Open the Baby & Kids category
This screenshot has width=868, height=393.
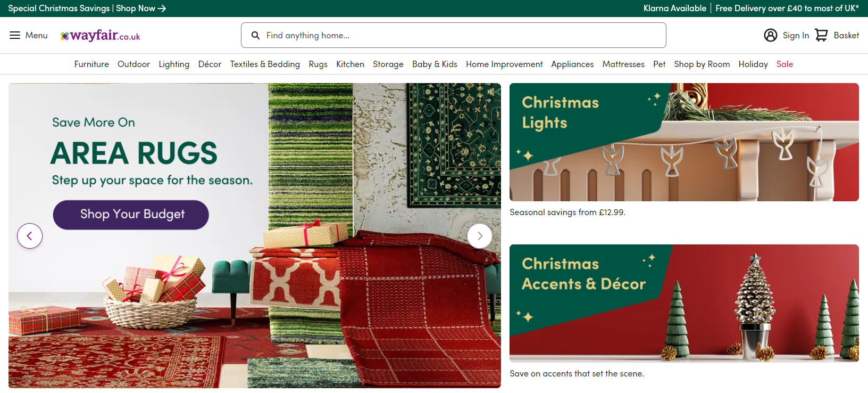(x=435, y=64)
